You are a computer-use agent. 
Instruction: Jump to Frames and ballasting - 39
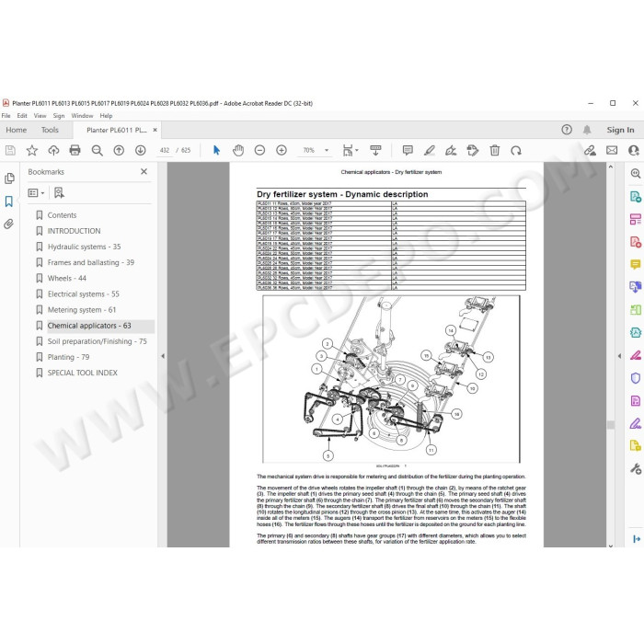(x=91, y=262)
